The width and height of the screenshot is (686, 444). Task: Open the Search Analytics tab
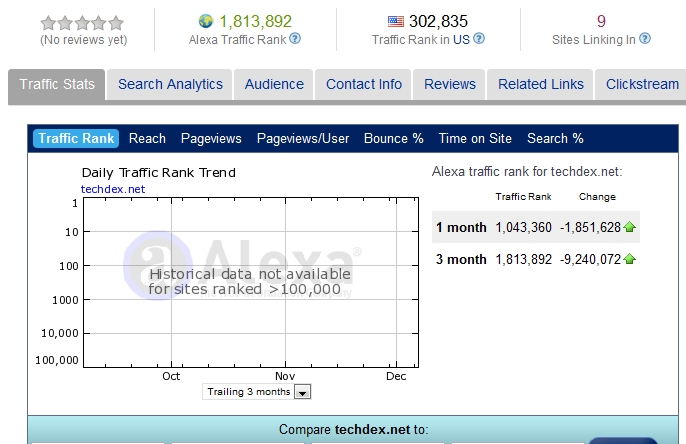point(170,84)
